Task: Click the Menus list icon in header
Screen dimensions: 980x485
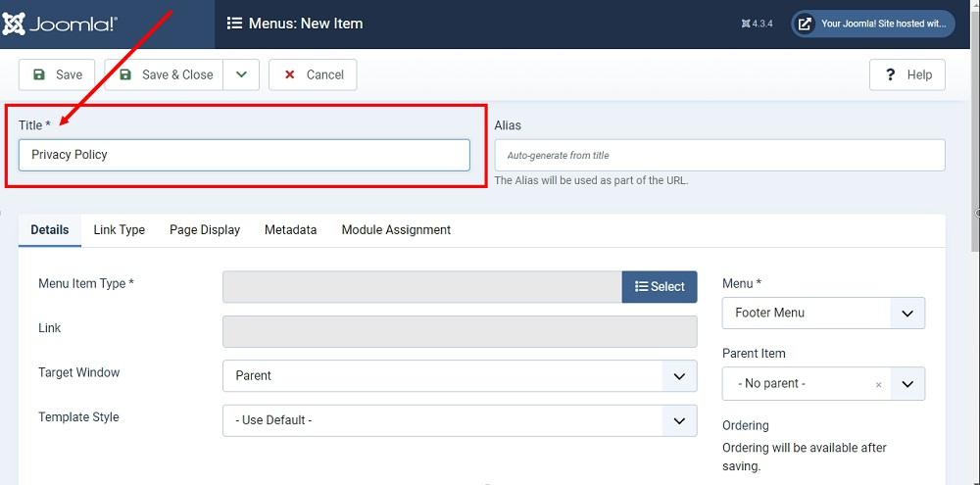Action: pos(234,24)
